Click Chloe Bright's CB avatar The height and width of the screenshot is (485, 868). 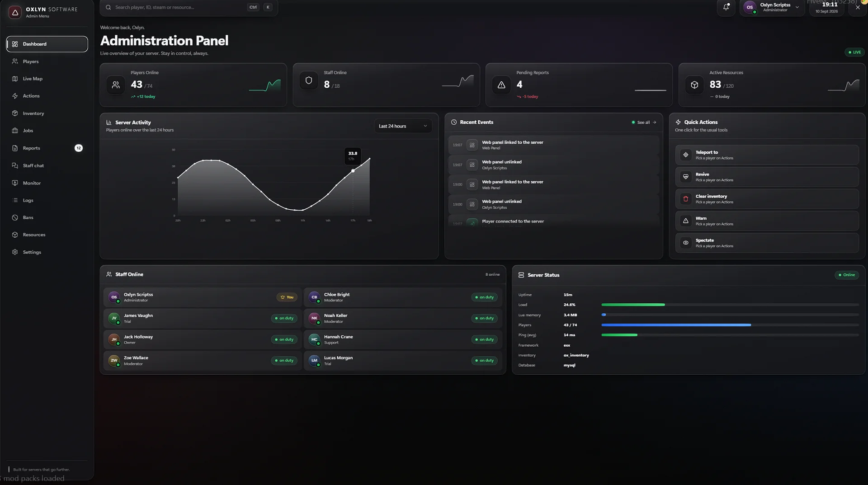(314, 297)
